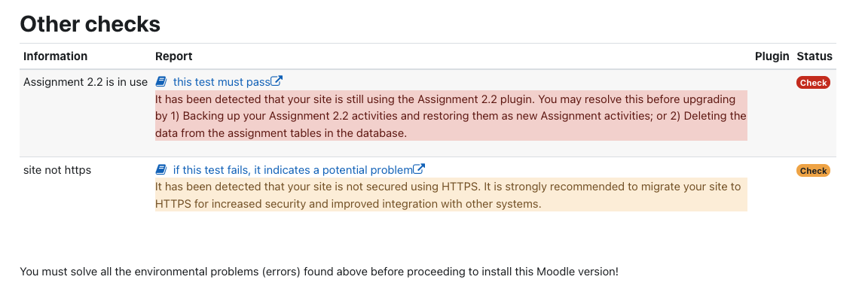Click external-link icon after 'potential problem'
868x307 pixels.
click(419, 169)
